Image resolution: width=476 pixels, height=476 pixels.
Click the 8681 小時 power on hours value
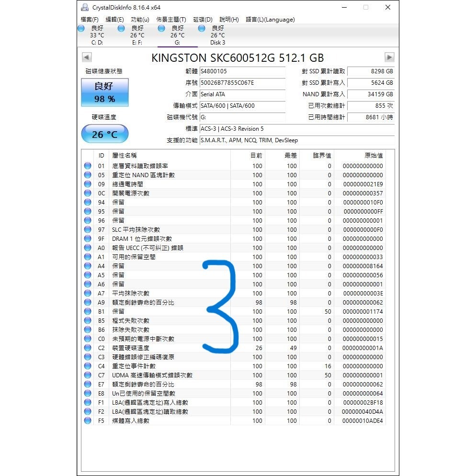[371, 117]
